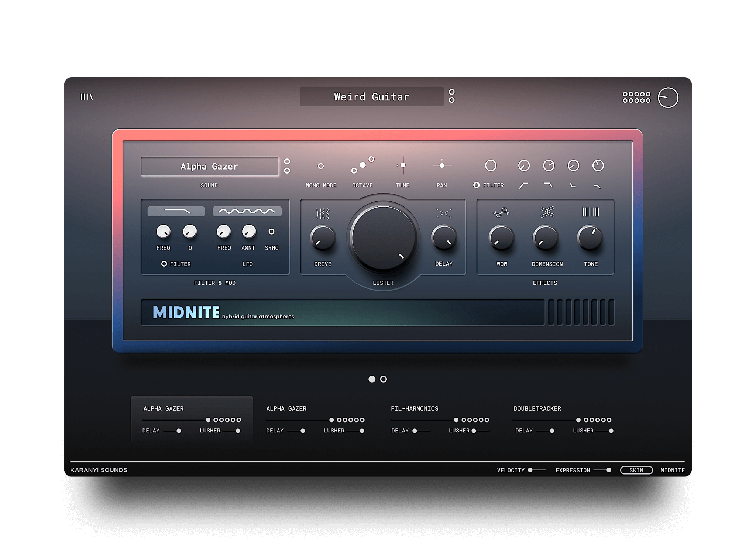Click the large Lusher knob
This screenshot has width=756, height=554.
(383, 238)
